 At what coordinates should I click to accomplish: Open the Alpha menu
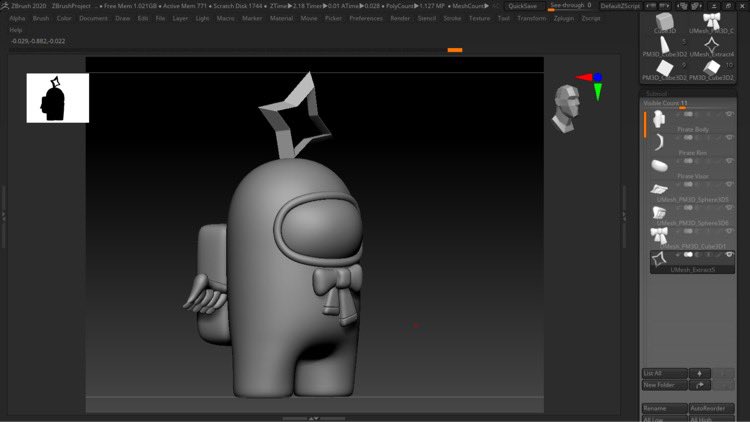[x=17, y=18]
